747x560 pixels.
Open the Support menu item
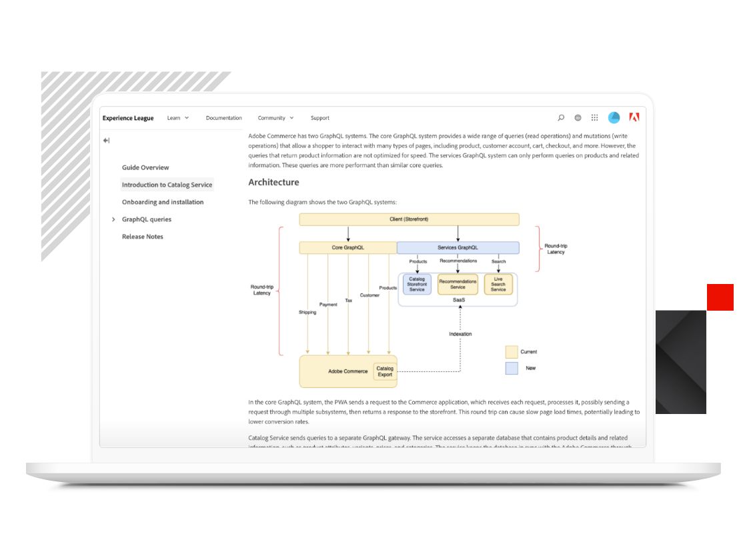click(320, 118)
